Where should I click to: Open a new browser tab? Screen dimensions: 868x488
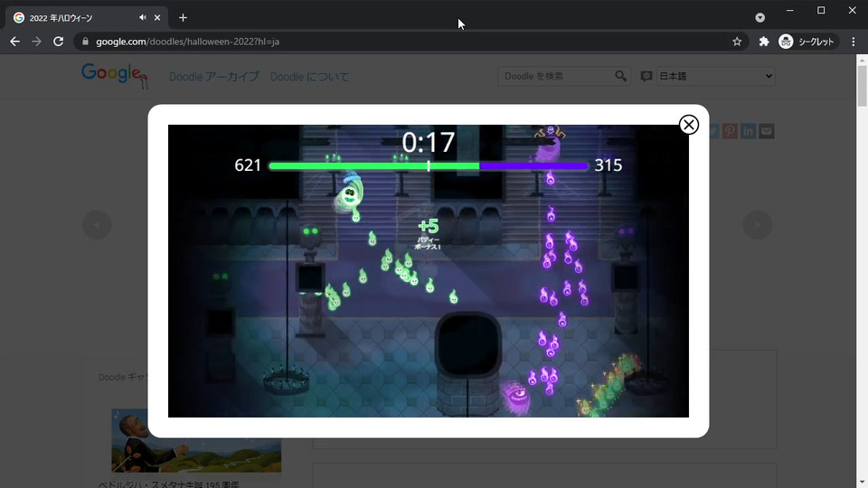tap(183, 18)
